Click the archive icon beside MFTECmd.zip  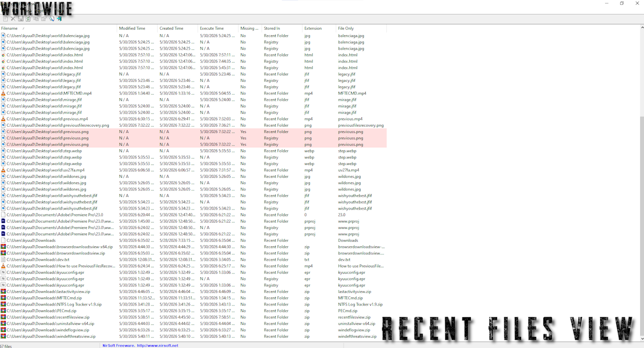(x=3, y=298)
